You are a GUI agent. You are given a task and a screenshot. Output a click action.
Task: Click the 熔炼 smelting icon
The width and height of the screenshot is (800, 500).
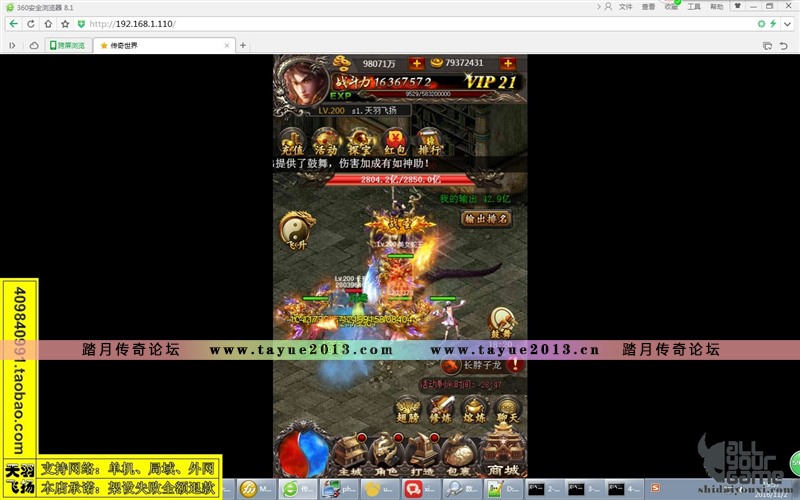click(x=473, y=411)
